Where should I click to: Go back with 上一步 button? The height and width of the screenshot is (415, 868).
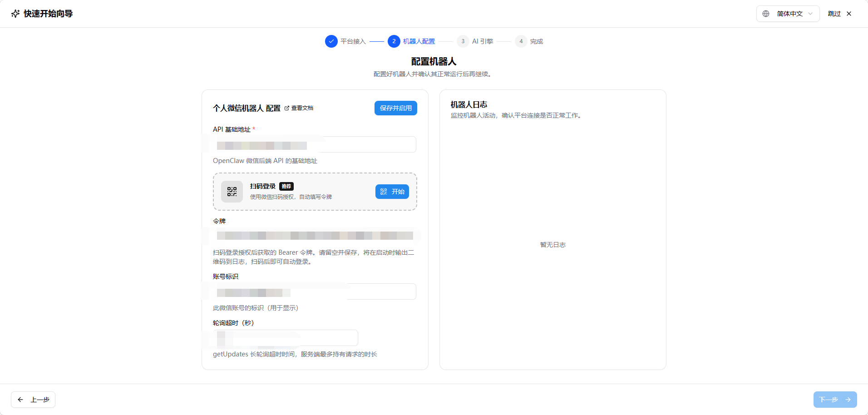click(x=33, y=400)
